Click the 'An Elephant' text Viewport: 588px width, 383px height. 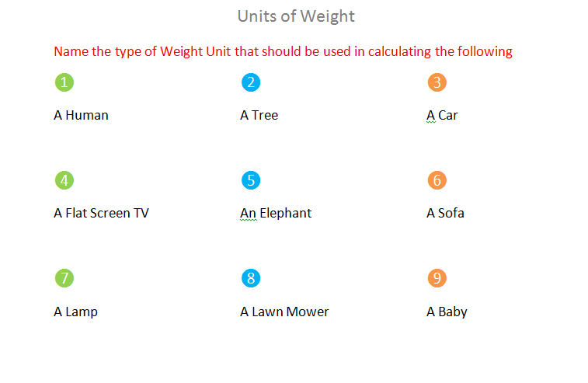pos(276,214)
